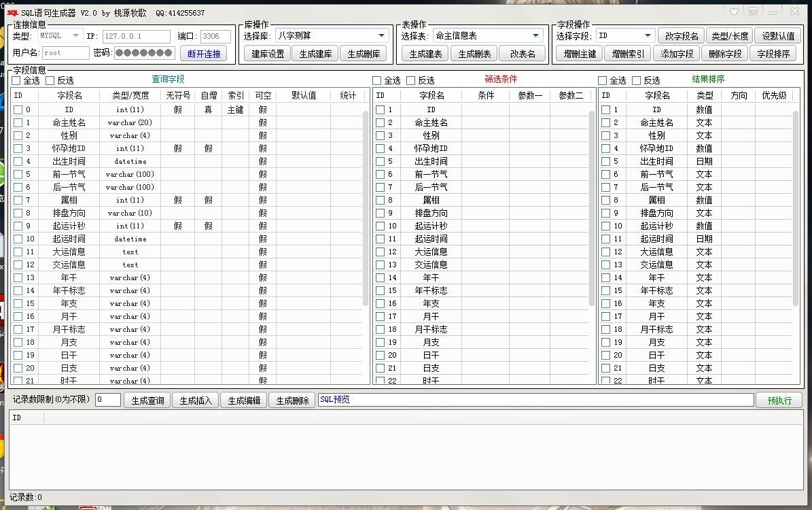This screenshot has height=510, width=812.
Task: Click the IP address field 127.0.0.1
Action: click(x=136, y=36)
